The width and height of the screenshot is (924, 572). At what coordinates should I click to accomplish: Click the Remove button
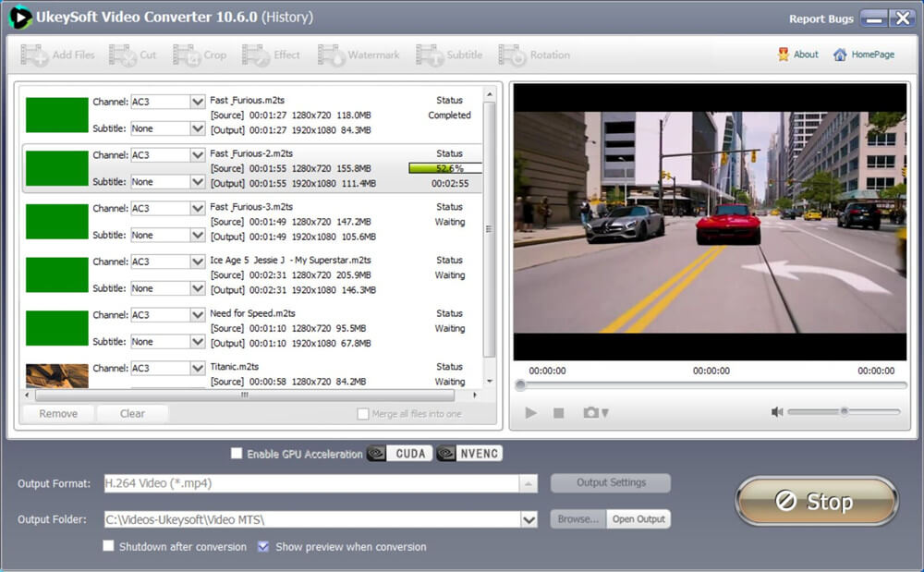[57, 414]
